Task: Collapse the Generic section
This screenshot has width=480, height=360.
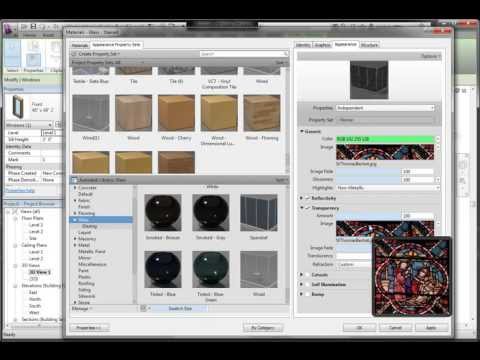Action: [x=301, y=131]
